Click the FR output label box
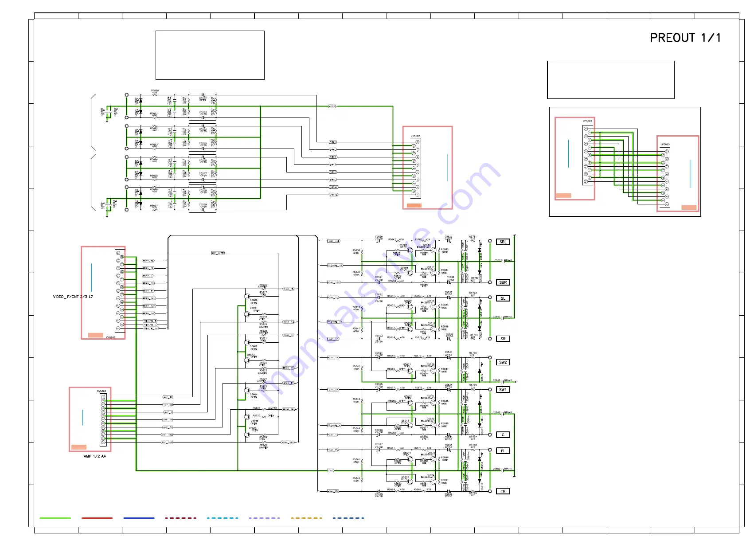754x560 pixels. 503,491
